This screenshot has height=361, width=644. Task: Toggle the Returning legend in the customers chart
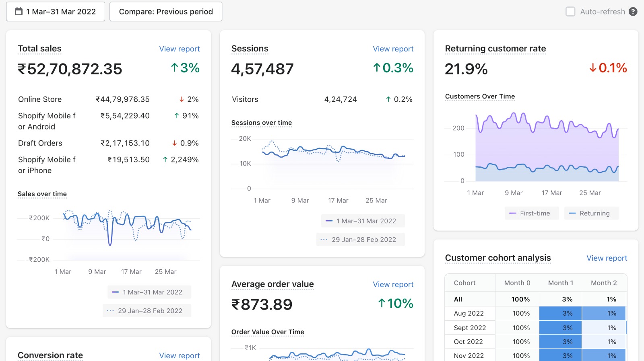[x=591, y=213]
